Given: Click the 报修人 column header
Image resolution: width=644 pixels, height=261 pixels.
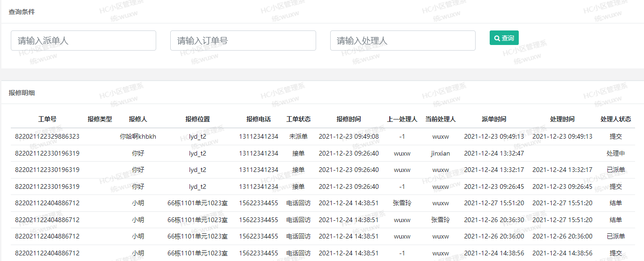Looking at the screenshot, I should click(138, 119).
